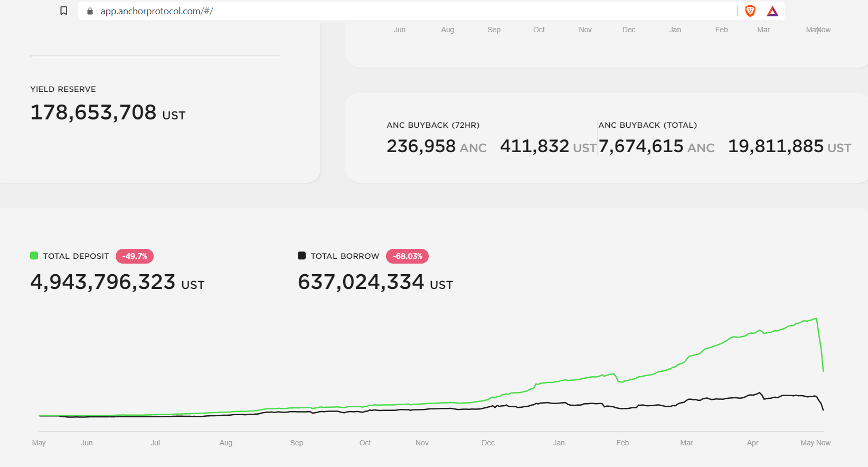Click the -68.03% borrow change badge
Image resolution: width=868 pixels, height=467 pixels.
[x=407, y=256]
